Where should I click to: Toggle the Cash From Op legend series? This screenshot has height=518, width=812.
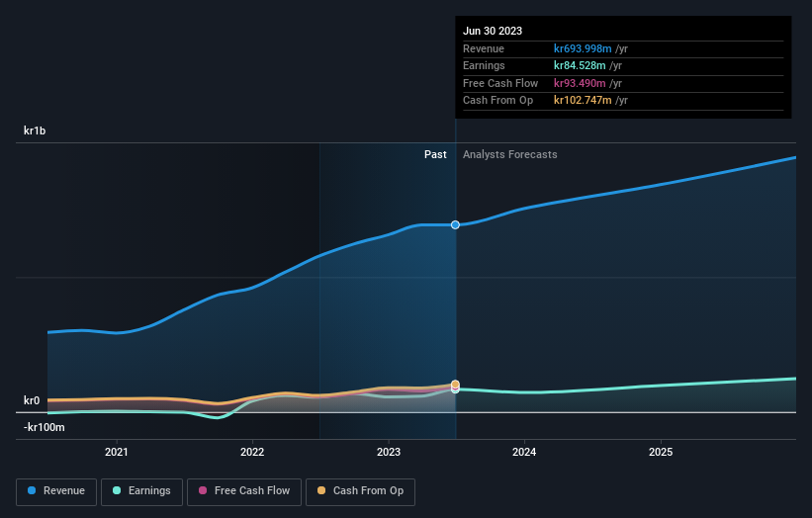(x=360, y=491)
